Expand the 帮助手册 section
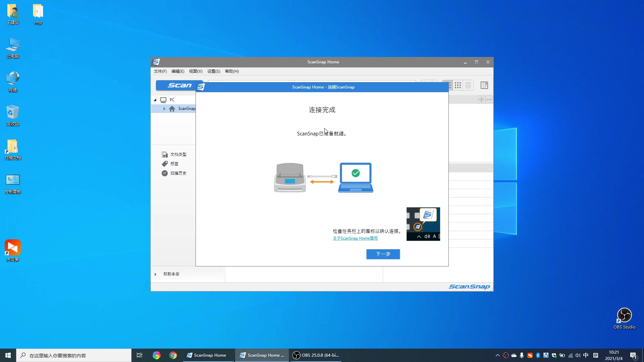This screenshot has width=644, height=362. (155, 274)
